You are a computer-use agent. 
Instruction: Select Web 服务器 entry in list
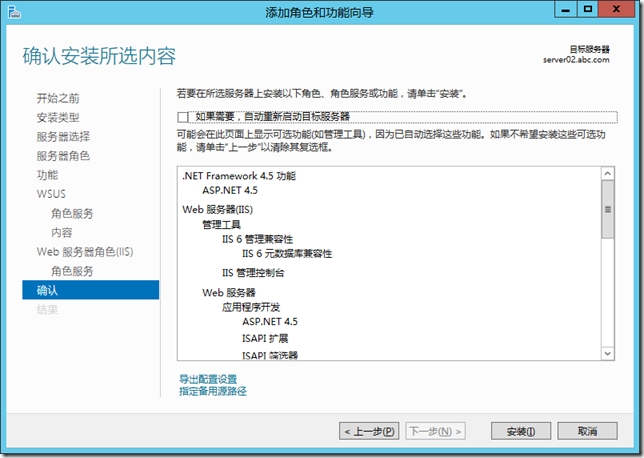click(229, 292)
